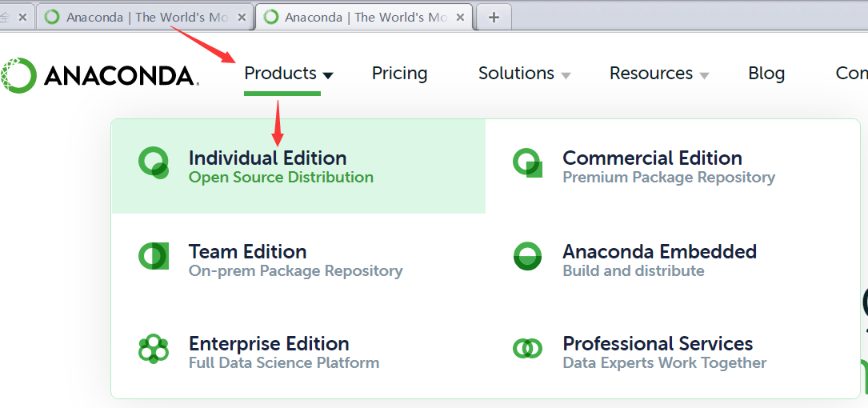Screen dimensions: 868x408
Task: Open a new browser tab
Action: click(494, 17)
